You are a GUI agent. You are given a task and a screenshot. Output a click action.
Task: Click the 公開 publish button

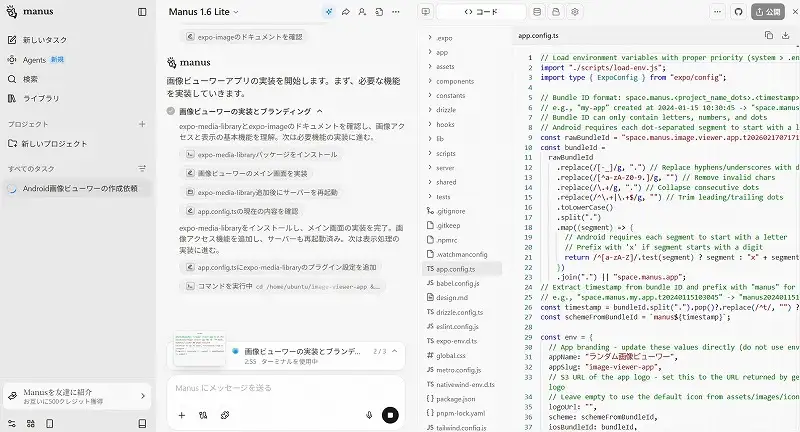[768, 12]
